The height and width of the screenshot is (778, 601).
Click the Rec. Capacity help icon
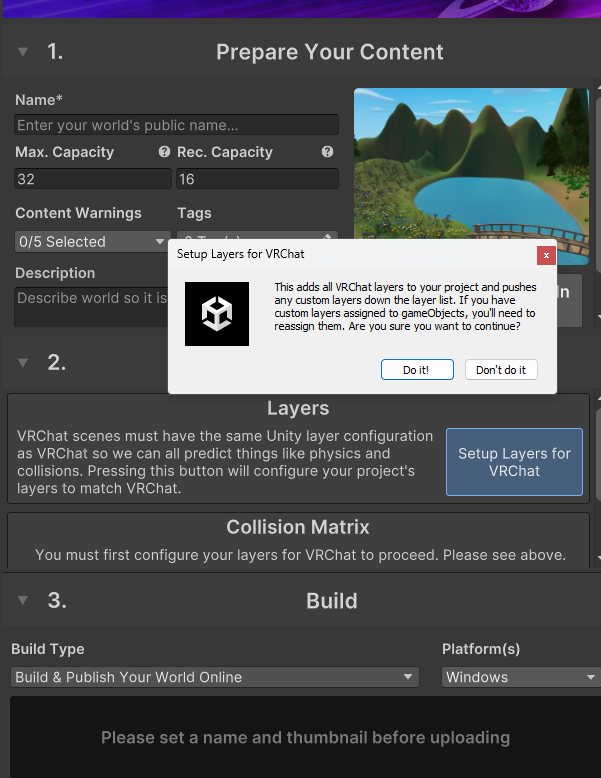(x=327, y=152)
